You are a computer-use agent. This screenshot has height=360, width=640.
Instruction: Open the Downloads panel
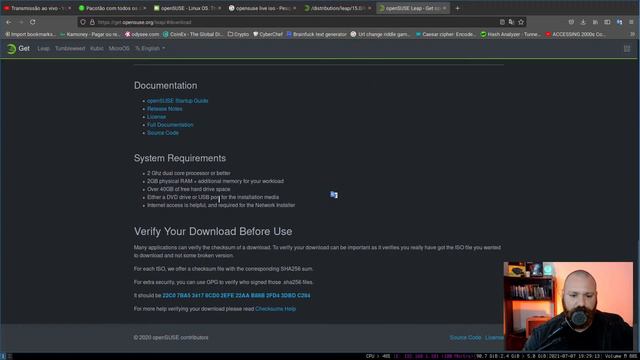tap(583, 22)
